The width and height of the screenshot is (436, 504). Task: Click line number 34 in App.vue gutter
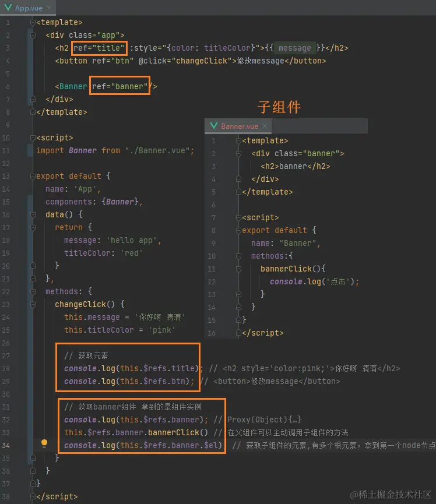click(6, 446)
